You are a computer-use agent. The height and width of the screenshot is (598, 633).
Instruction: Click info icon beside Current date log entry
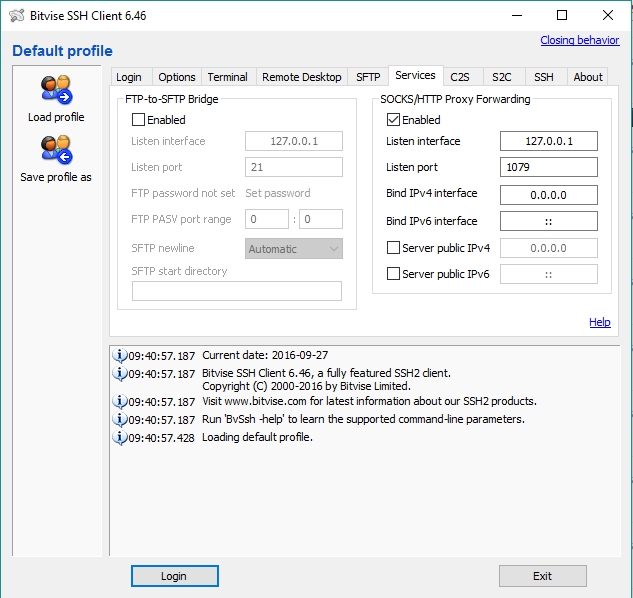(119, 355)
